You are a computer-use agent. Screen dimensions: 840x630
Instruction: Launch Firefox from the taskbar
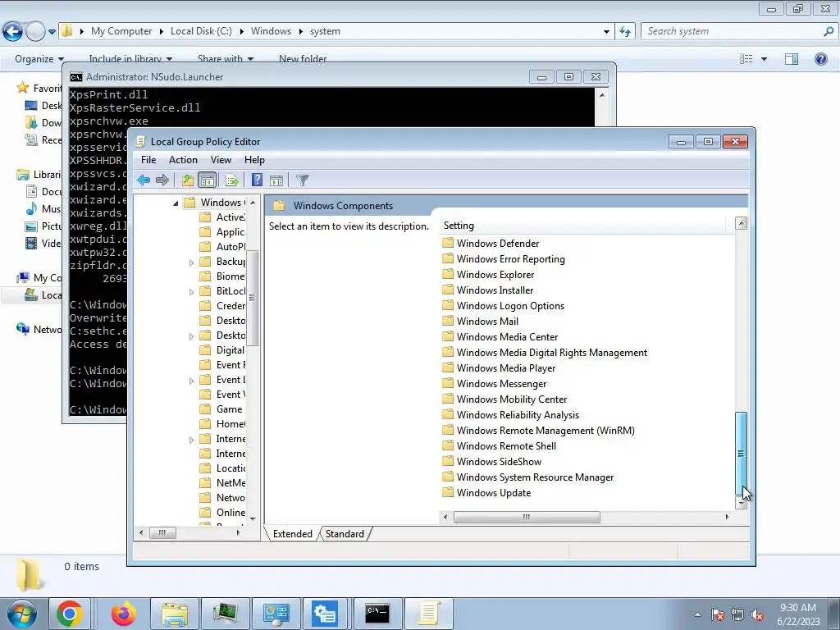pos(123,614)
